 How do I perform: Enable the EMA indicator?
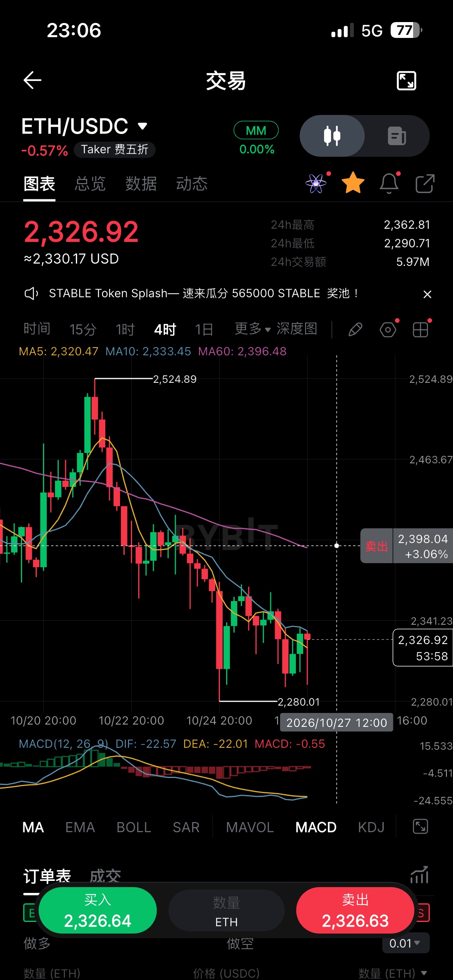pos(80,828)
